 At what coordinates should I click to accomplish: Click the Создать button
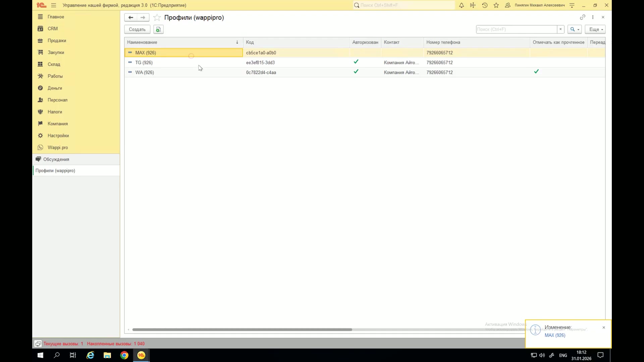137,29
